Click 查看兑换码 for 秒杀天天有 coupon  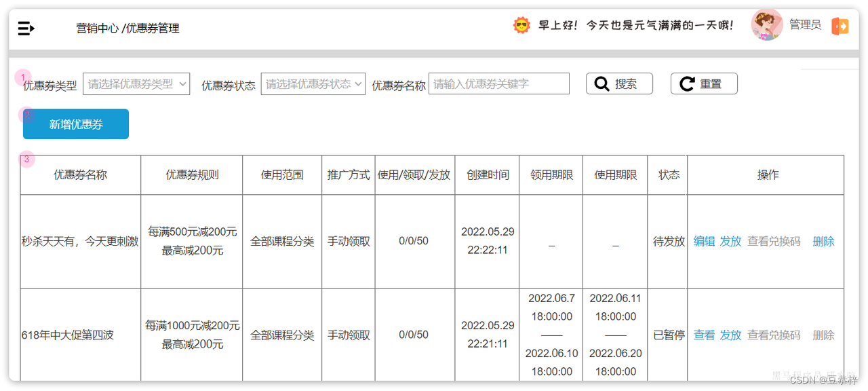[x=774, y=242]
